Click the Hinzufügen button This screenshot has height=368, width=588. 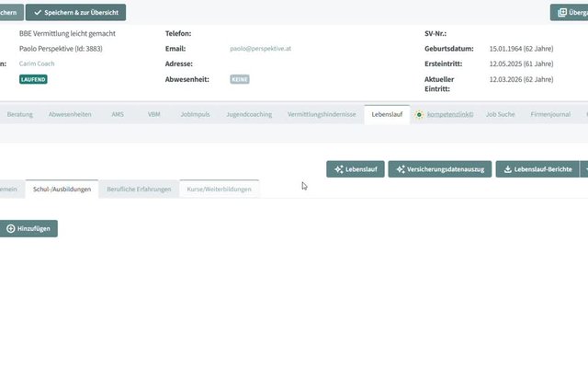(x=28, y=229)
